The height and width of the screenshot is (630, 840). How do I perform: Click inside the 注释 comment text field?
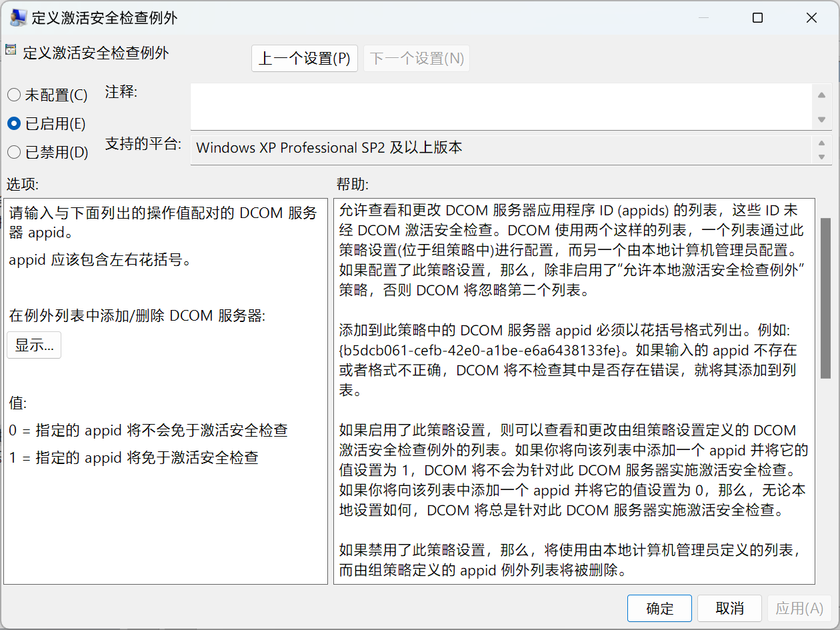click(x=500, y=107)
